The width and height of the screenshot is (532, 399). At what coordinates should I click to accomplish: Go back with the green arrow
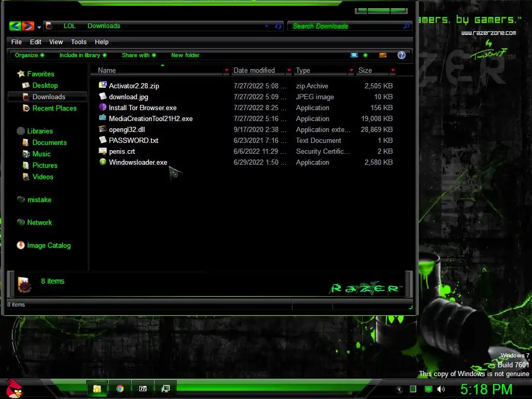[x=15, y=26]
